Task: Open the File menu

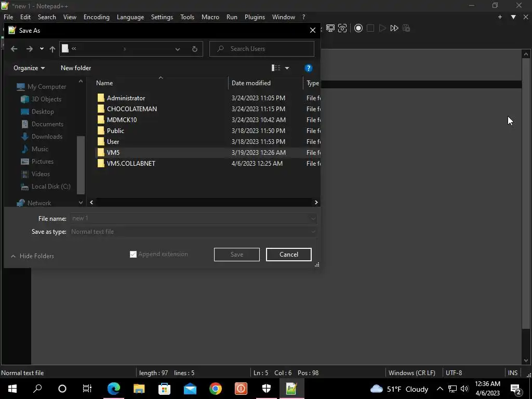Action: click(x=8, y=17)
